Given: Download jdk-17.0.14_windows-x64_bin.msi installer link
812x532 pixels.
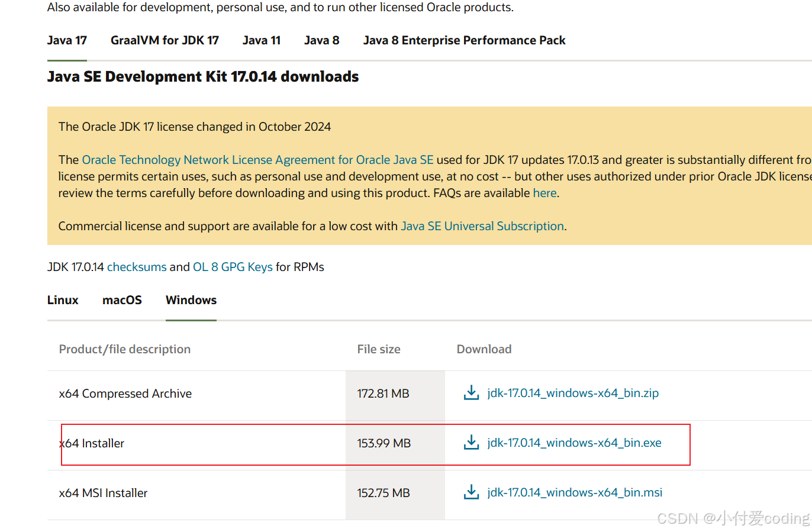Looking at the screenshot, I should [x=575, y=492].
